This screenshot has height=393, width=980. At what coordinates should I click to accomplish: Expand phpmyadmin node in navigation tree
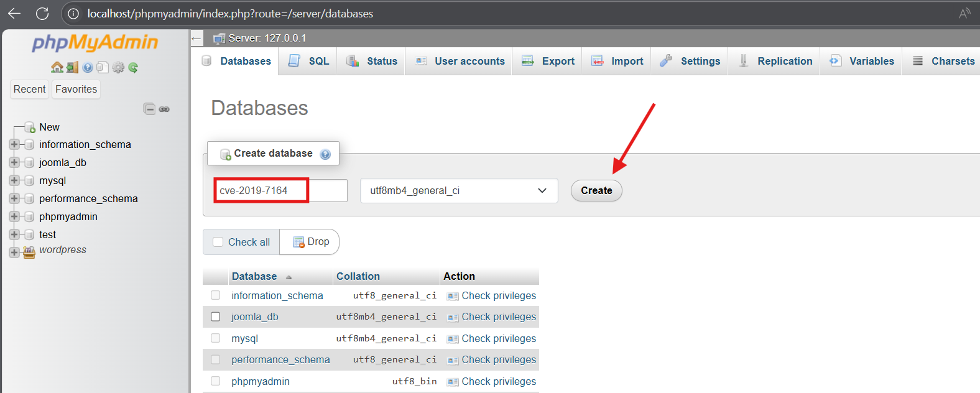click(14, 216)
